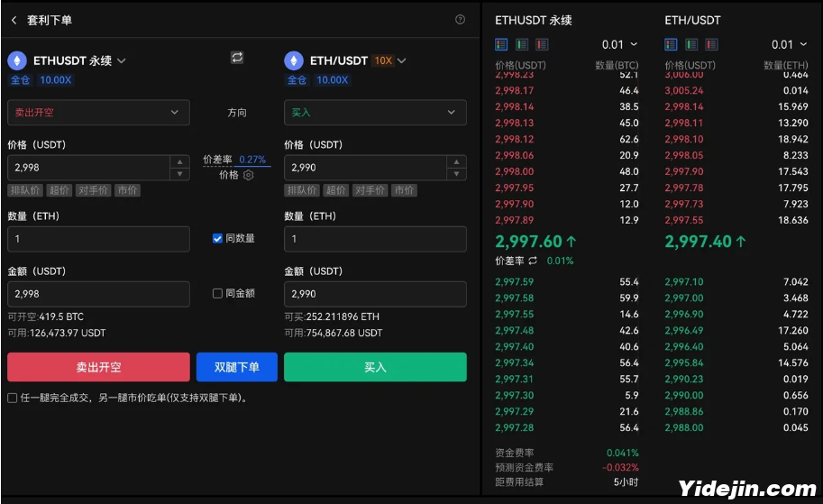Click the 预测资金费率 -0.032% value
This screenshot has width=823, height=504.
pyautogui.click(x=620, y=467)
